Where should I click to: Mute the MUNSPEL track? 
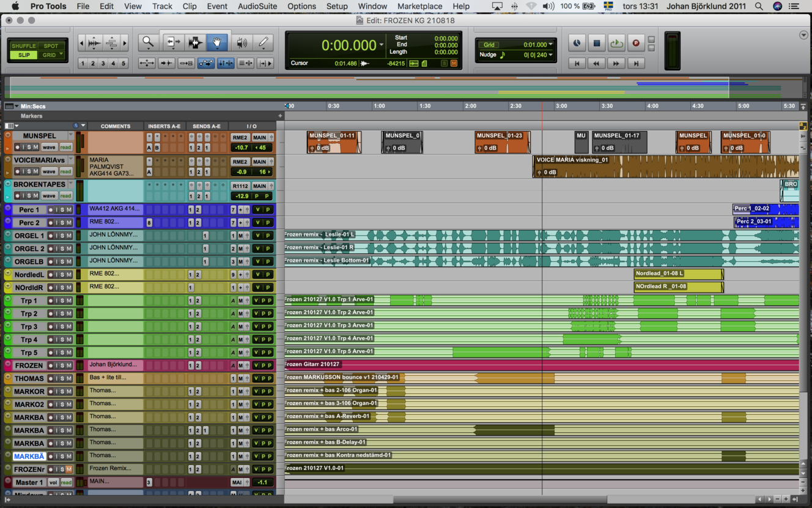point(35,148)
